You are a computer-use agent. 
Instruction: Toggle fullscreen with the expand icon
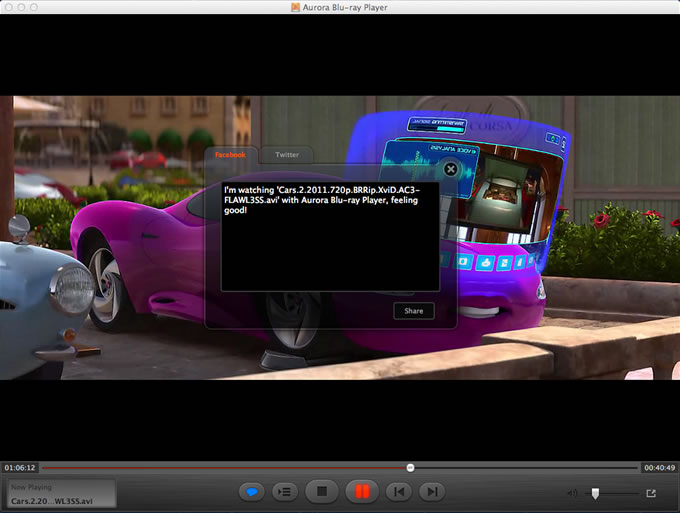651,493
